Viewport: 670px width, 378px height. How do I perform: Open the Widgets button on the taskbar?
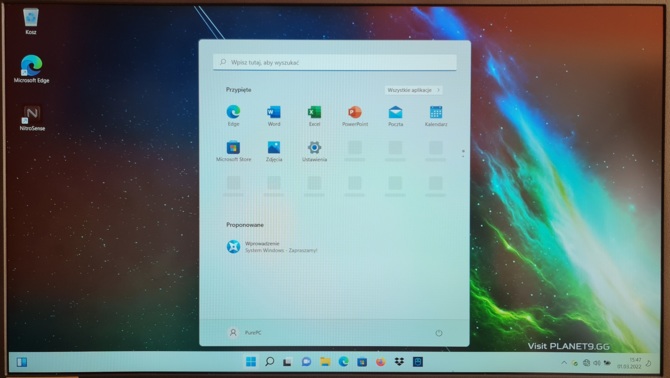click(x=22, y=362)
